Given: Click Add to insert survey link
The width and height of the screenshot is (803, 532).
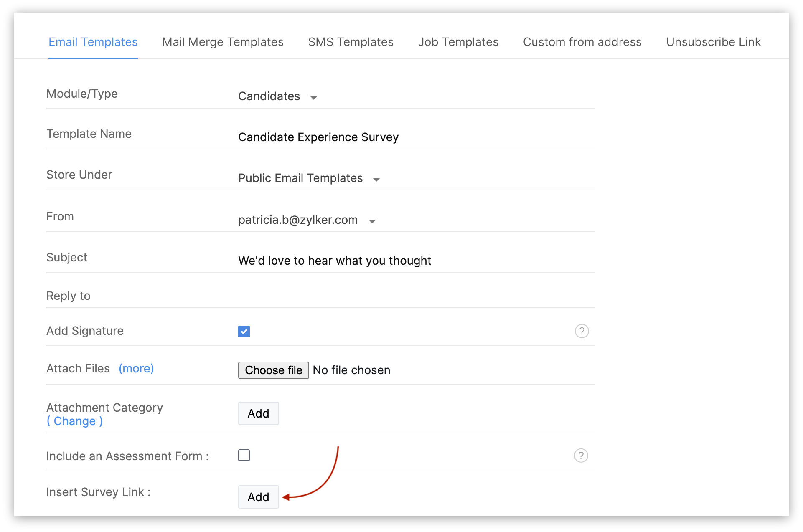Looking at the screenshot, I should tap(258, 497).
